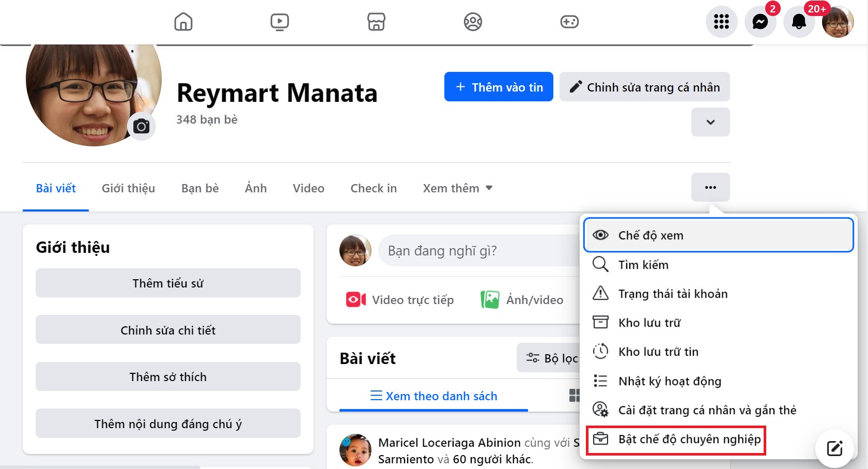
Task: Select the Bài viết tab
Action: click(56, 188)
